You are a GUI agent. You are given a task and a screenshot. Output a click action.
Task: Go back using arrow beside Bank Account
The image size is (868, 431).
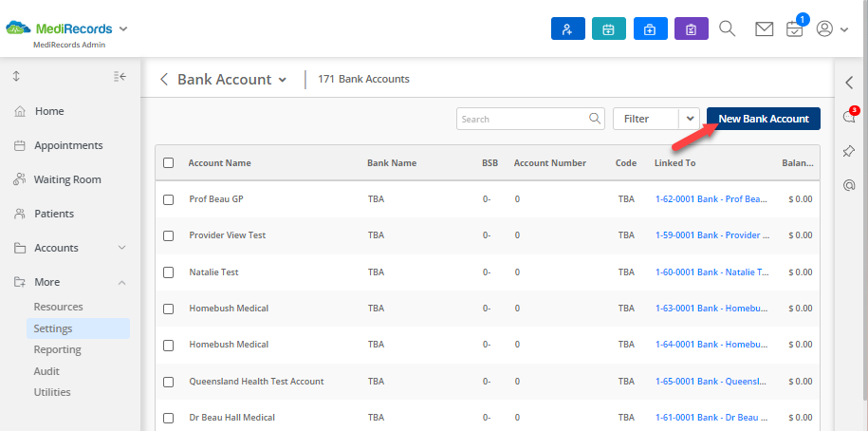[x=164, y=79]
